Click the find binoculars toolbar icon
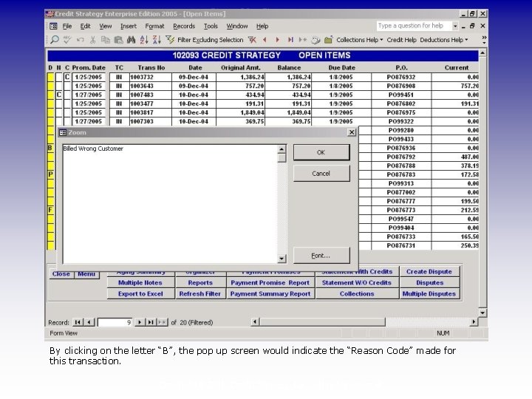 (x=131, y=40)
